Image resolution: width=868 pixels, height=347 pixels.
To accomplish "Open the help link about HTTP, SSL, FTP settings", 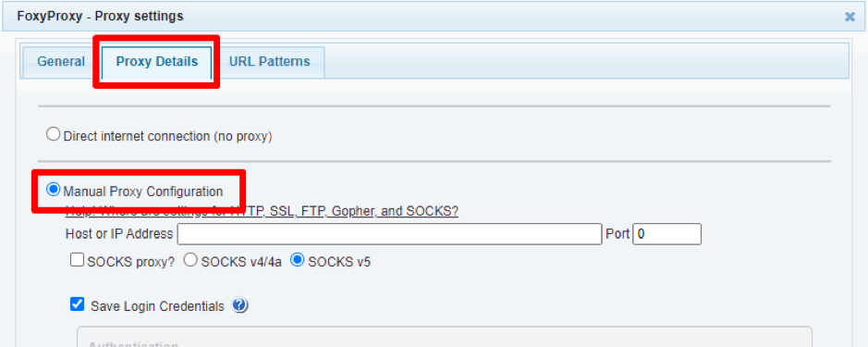I will pos(262,211).
